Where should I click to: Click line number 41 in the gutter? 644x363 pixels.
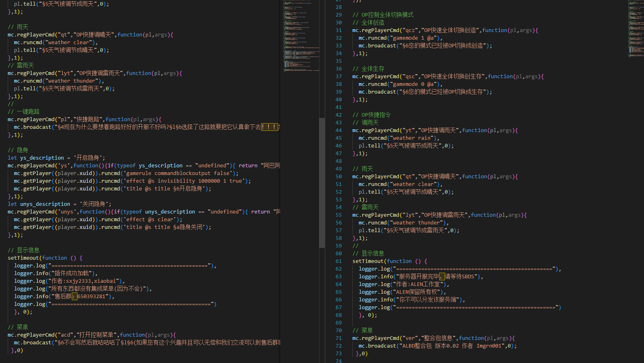click(x=339, y=107)
